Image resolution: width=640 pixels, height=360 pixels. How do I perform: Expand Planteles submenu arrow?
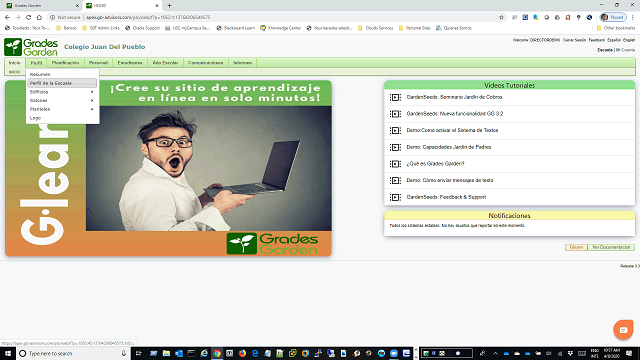92,109
